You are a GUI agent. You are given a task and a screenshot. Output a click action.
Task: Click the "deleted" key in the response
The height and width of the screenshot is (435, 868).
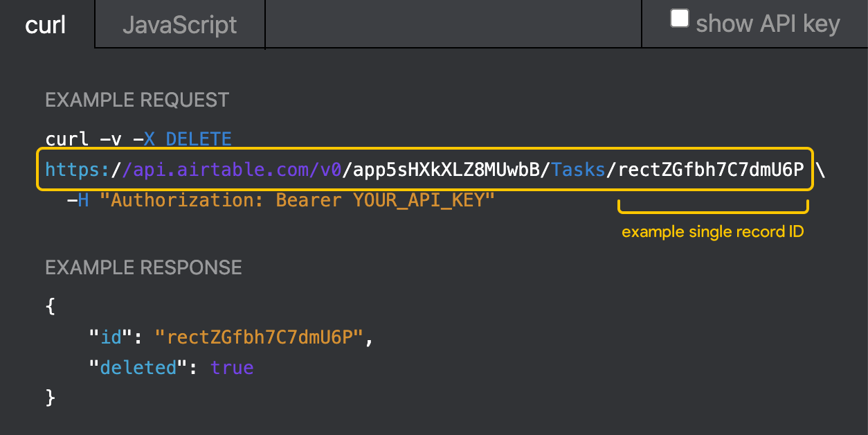[138, 367]
